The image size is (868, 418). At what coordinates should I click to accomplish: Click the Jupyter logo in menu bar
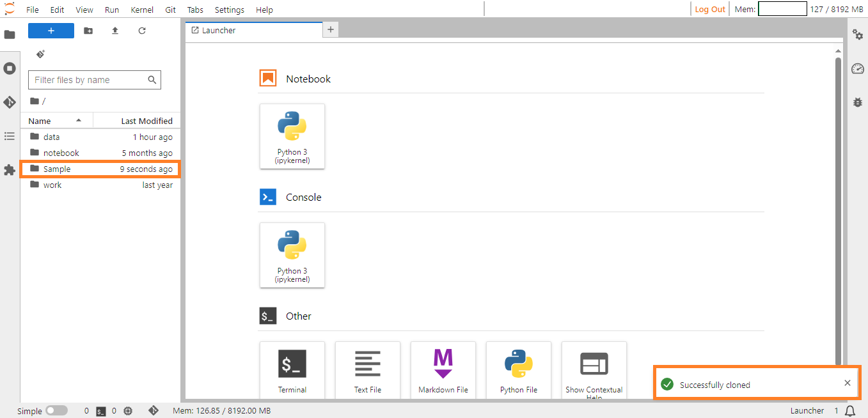coord(9,9)
